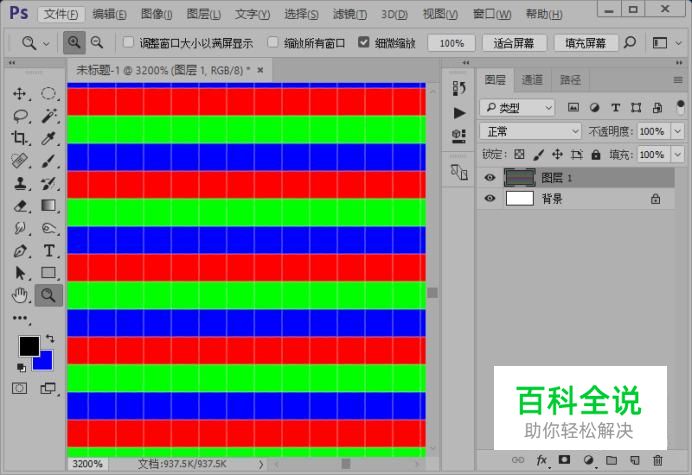Open the 类型 layer filter dropdown
Screen dimensions: 692x475
click(518, 108)
